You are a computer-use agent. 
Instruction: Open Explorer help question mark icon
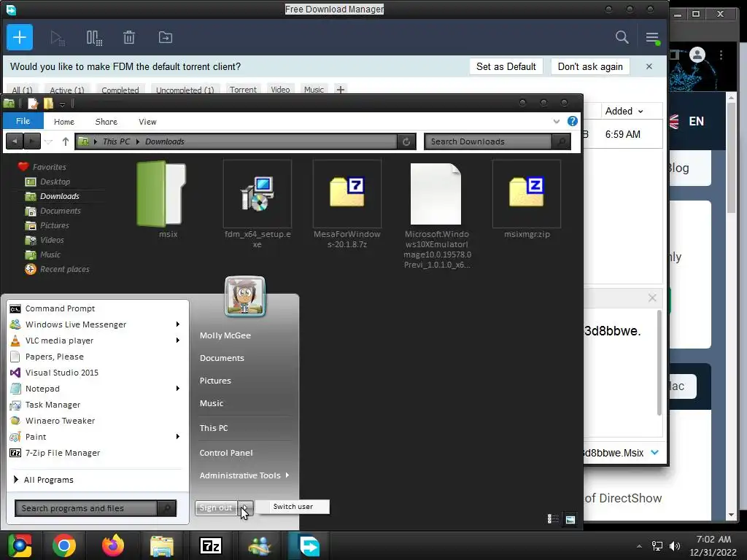click(x=572, y=121)
